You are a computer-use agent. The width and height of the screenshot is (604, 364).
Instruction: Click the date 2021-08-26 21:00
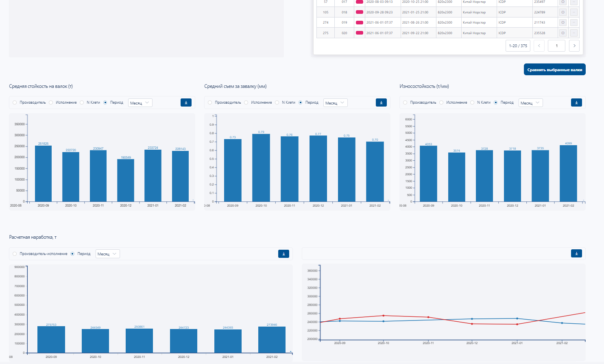tap(415, 22)
